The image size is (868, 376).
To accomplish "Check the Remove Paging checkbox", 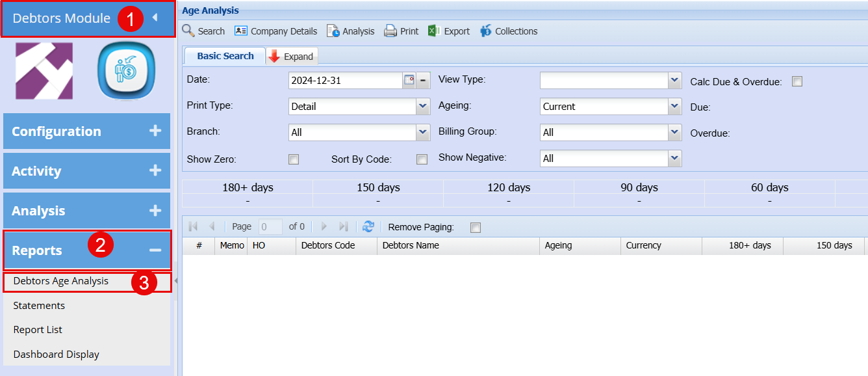I will [x=476, y=227].
